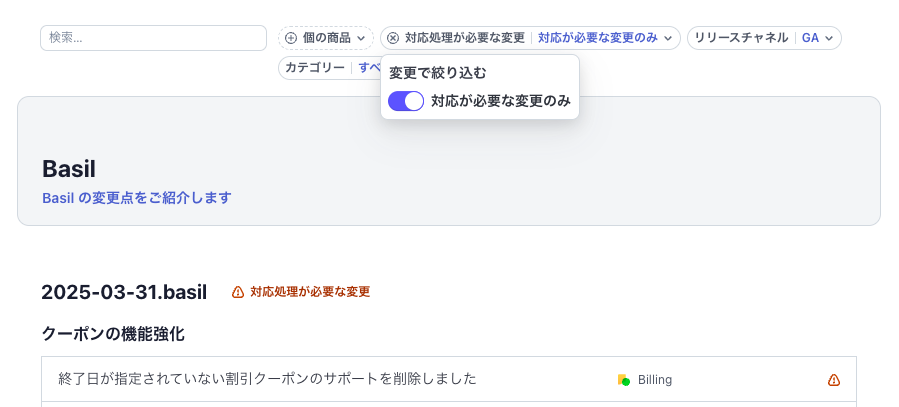This screenshot has height=407, width=899.
Task: Click the 2025-03-31.basil version heading
Action: pyautogui.click(x=124, y=292)
